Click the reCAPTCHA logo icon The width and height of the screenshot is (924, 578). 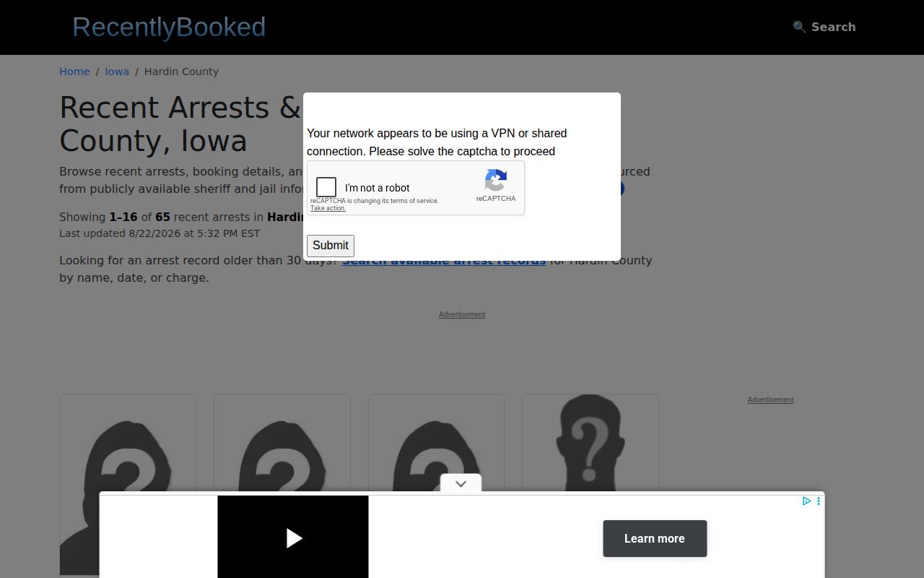[x=496, y=180]
